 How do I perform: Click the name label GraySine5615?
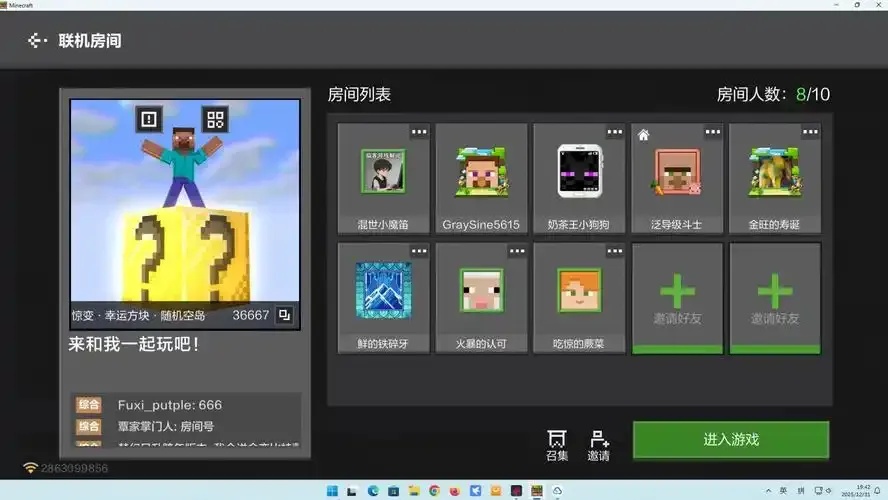tap(481, 225)
